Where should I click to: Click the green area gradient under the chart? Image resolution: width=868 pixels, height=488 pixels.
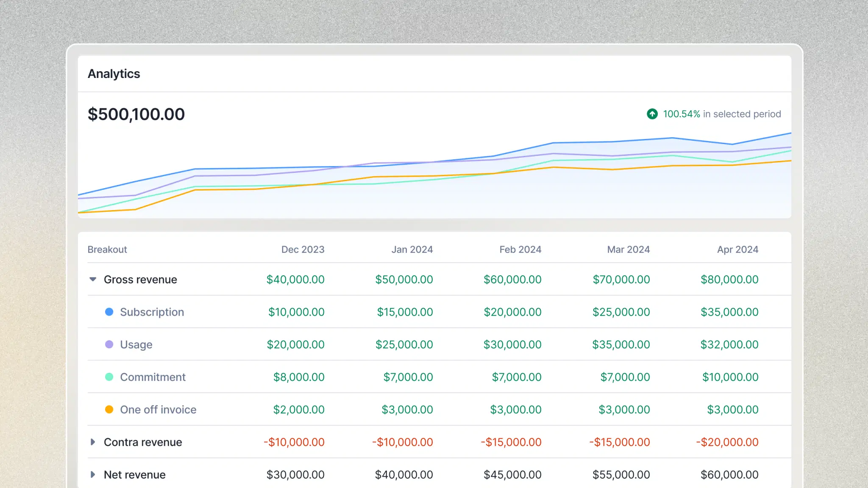pos(424,199)
